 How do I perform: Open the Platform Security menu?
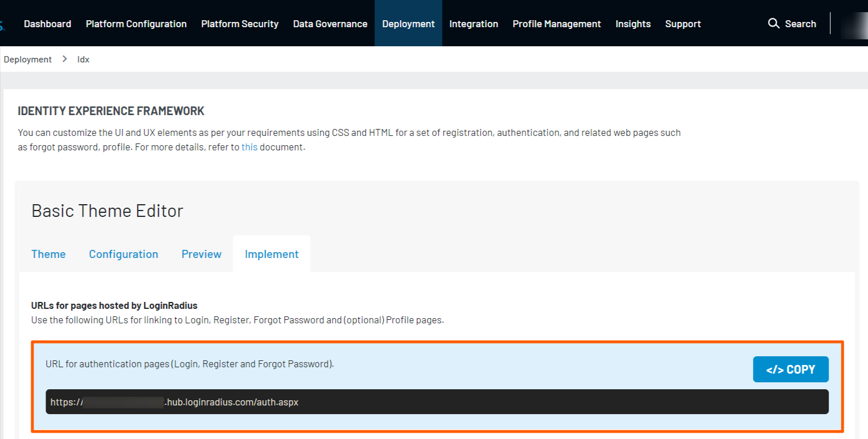(x=240, y=24)
